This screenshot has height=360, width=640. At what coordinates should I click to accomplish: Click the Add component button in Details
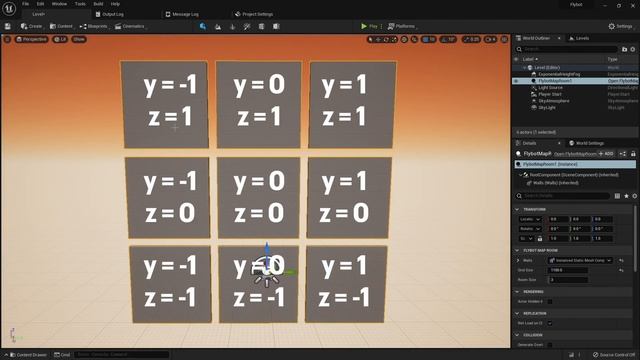(x=606, y=154)
